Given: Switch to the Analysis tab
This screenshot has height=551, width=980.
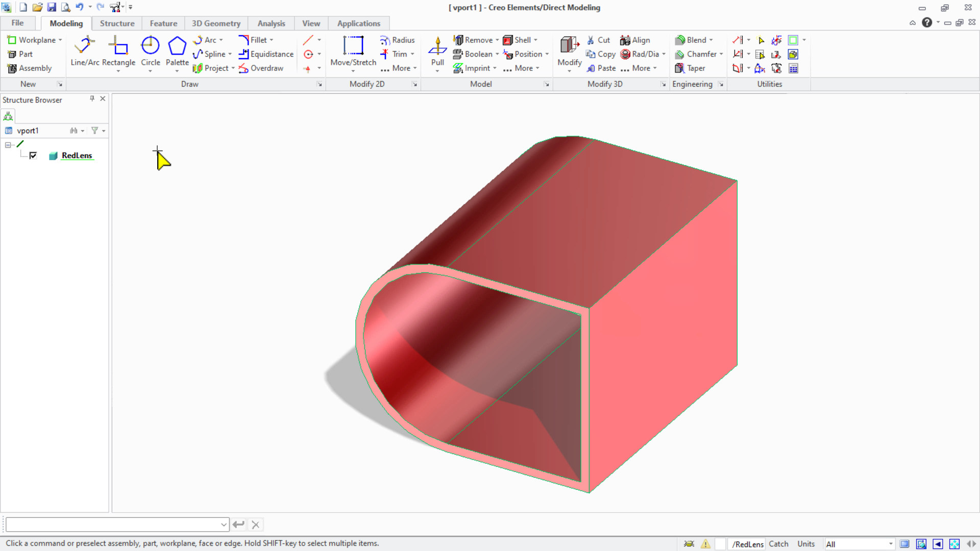Looking at the screenshot, I should coord(271,23).
